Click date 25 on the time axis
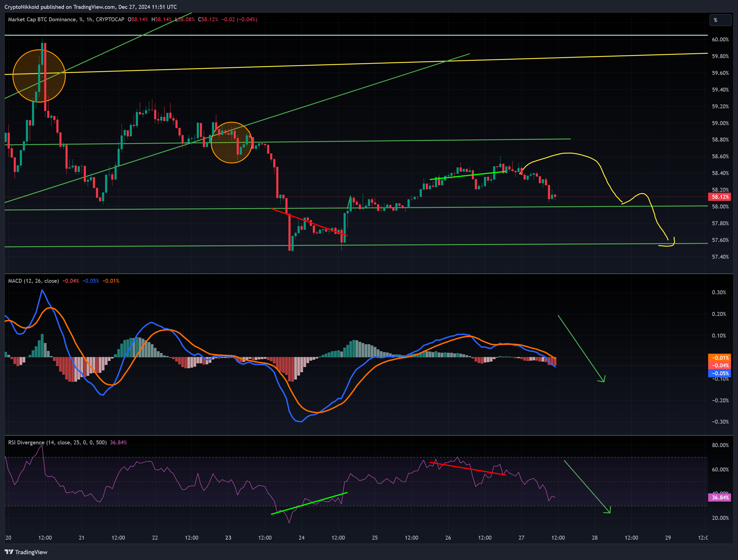Image resolution: width=738 pixels, height=560 pixels. (x=375, y=538)
